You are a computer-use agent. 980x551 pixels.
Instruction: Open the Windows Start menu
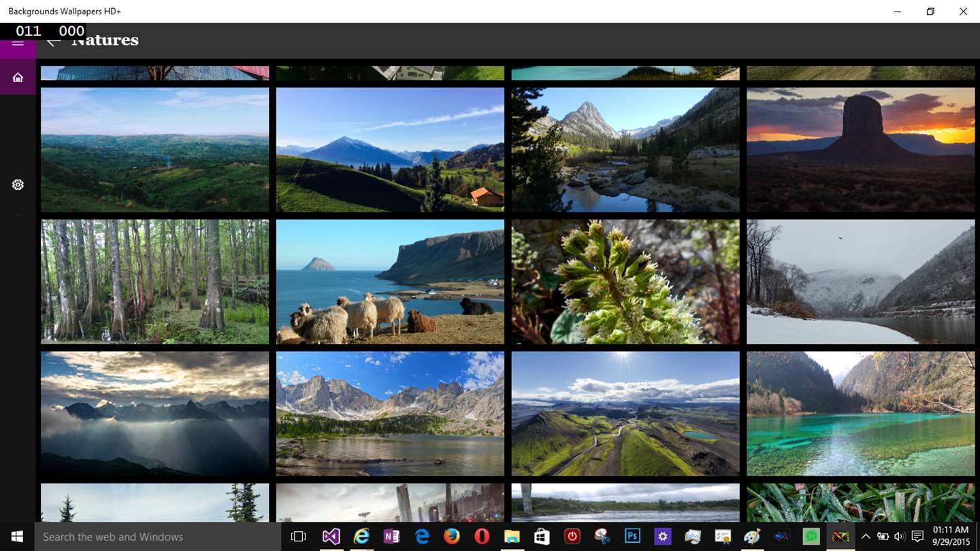pos(17,537)
